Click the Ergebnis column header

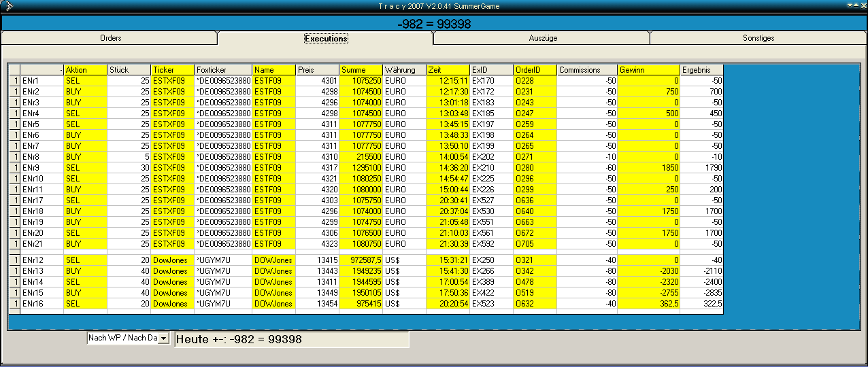pos(701,70)
